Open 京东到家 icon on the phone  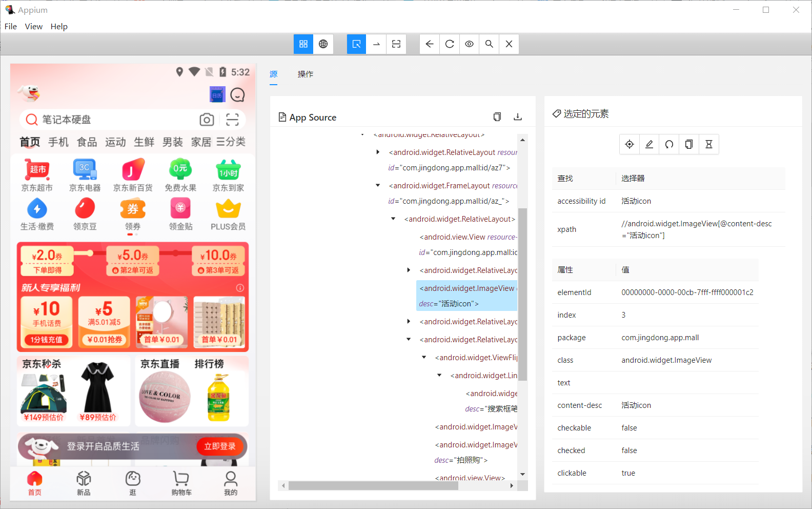tap(228, 175)
